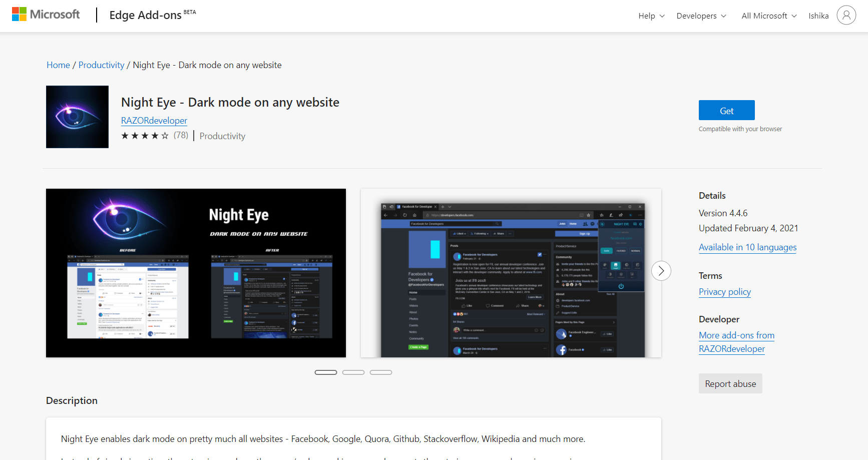Expand the Developers dropdown
The image size is (868, 460).
click(701, 16)
